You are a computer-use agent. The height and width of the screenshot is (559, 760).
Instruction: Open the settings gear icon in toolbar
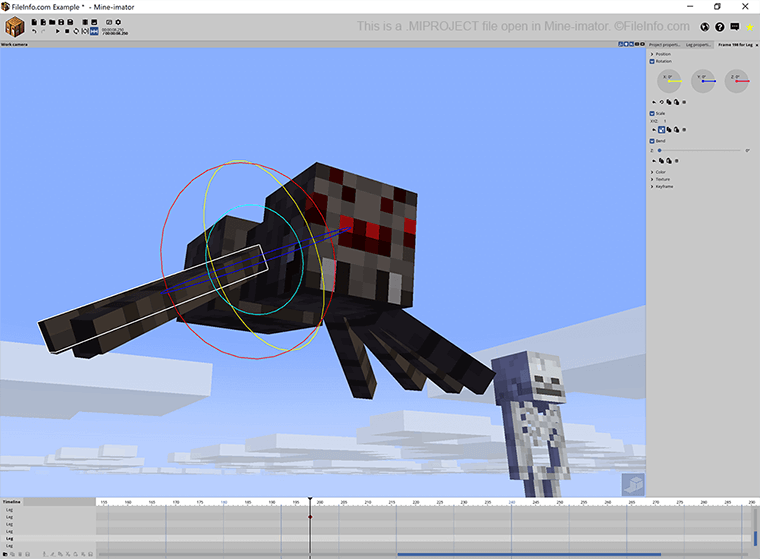click(118, 21)
